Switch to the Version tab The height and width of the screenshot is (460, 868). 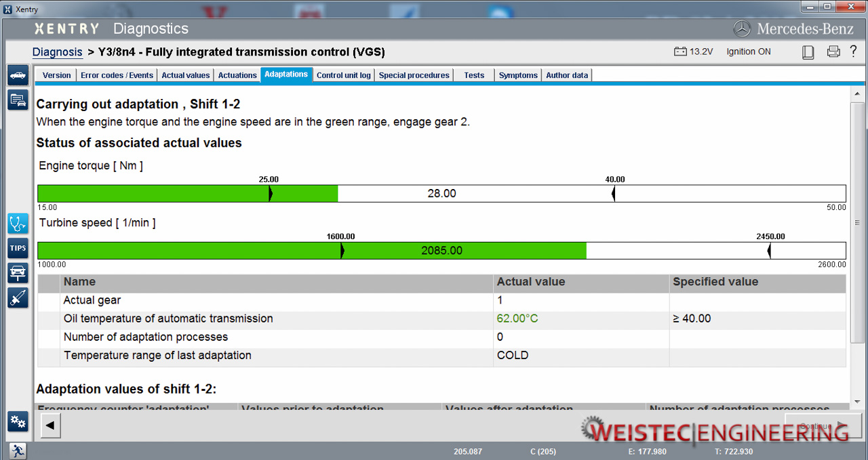point(56,75)
